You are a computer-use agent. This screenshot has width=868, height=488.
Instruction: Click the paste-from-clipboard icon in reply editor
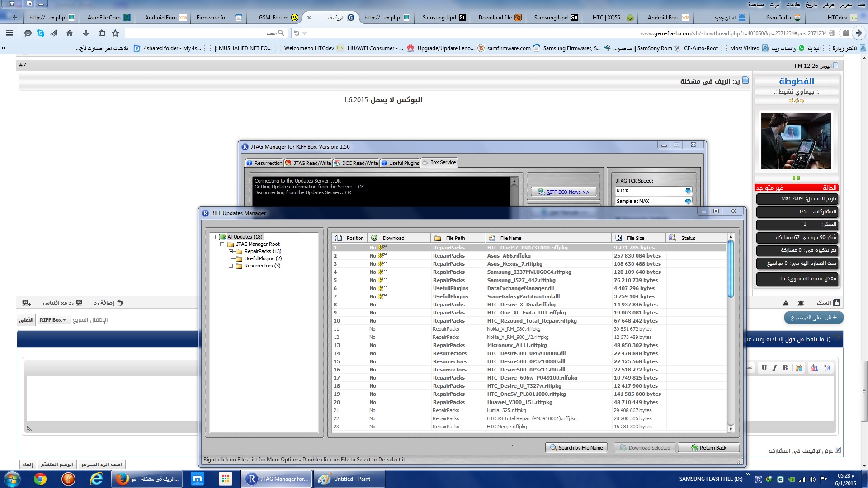(799, 368)
